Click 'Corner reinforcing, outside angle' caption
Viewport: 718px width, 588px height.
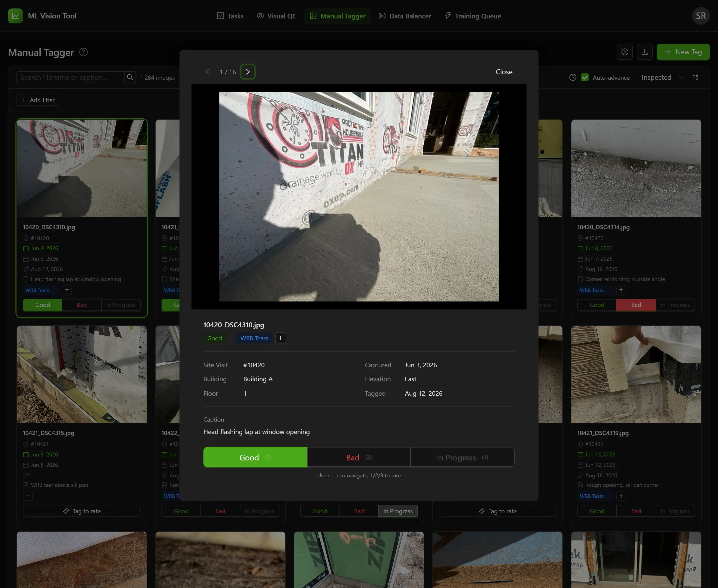[x=625, y=279]
